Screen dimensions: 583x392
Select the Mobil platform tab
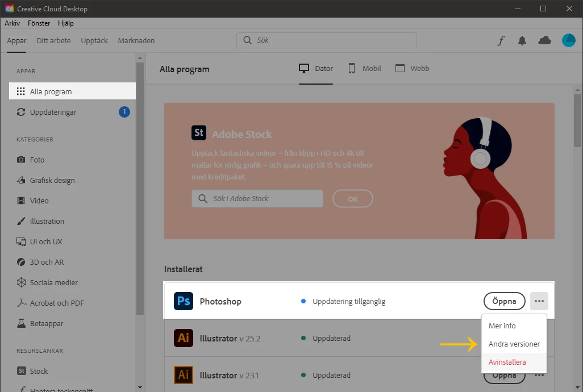pos(364,68)
